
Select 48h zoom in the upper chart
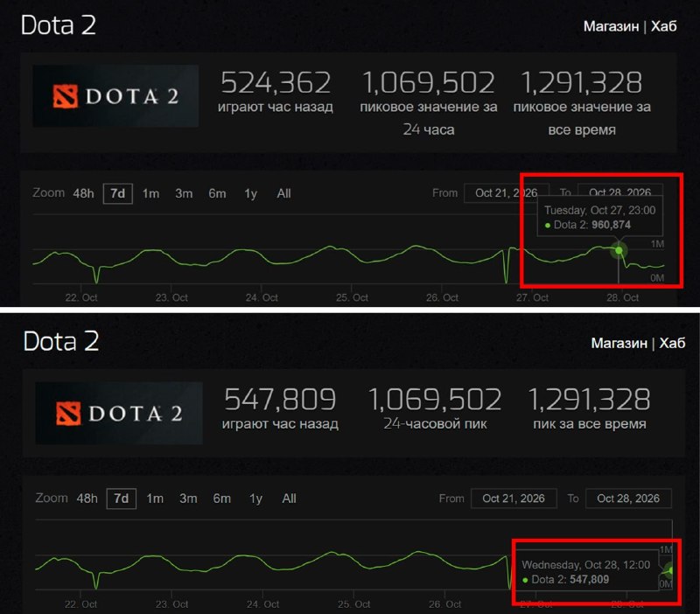click(83, 193)
